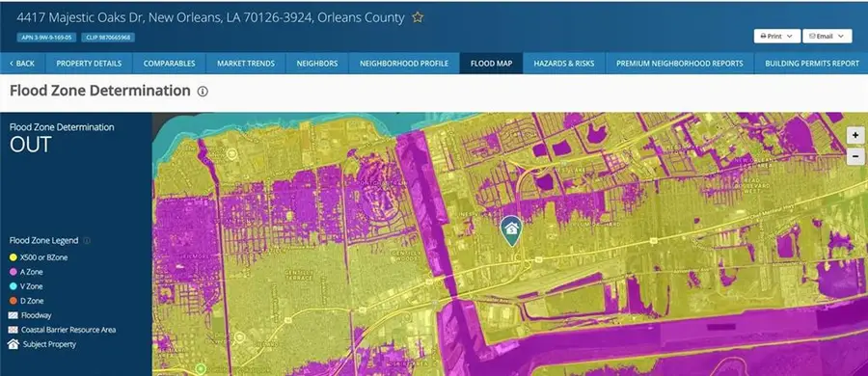Click the A Zone magenta legend swatch
The width and height of the screenshot is (868, 376).
[14, 273]
